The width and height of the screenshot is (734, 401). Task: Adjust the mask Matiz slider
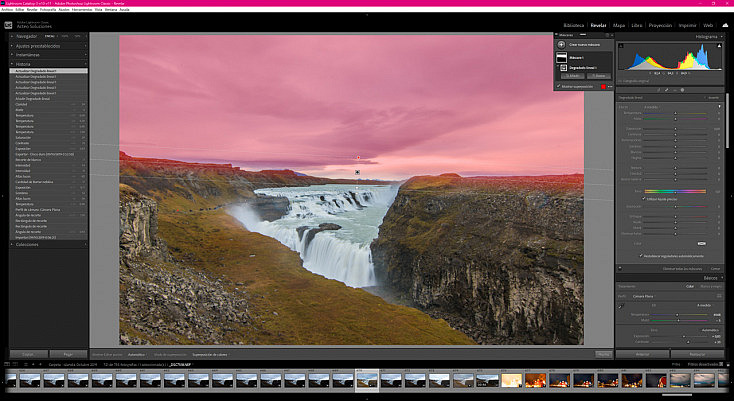(x=675, y=119)
